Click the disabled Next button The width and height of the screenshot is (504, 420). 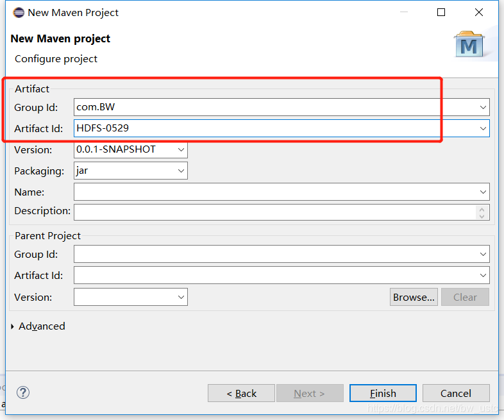tap(310, 393)
